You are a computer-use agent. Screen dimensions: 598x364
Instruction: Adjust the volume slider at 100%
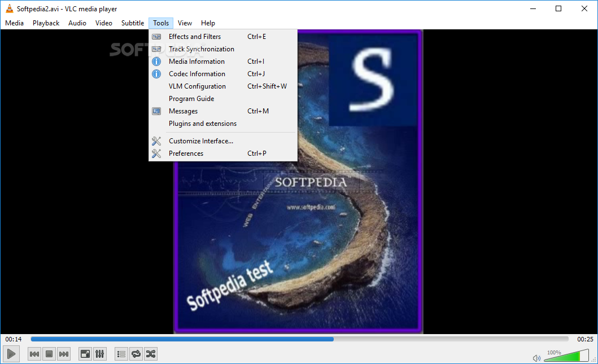(566, 356)
